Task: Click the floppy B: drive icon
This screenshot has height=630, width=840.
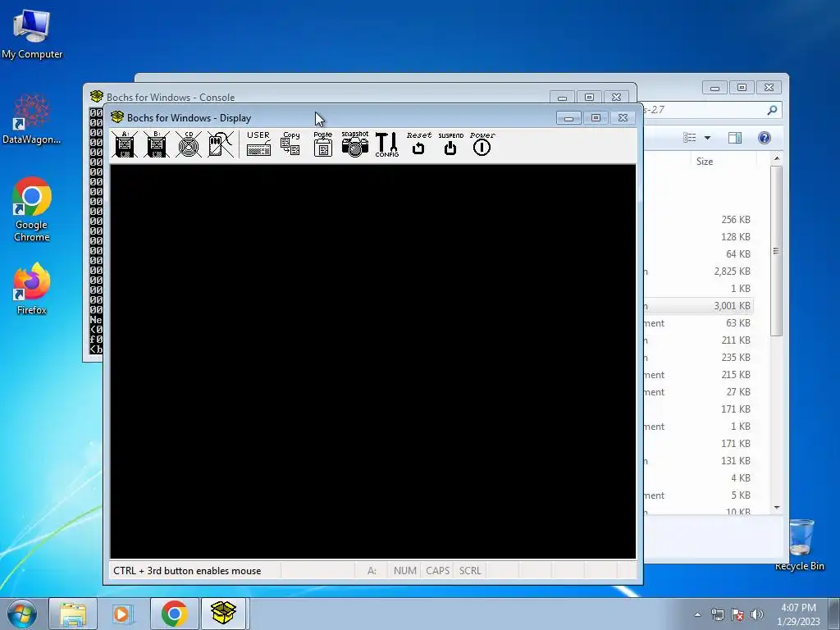Action: click(157, 144)
